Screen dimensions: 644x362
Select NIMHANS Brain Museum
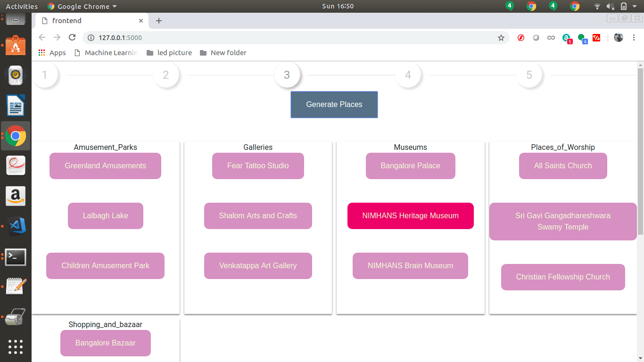(411, 266)
